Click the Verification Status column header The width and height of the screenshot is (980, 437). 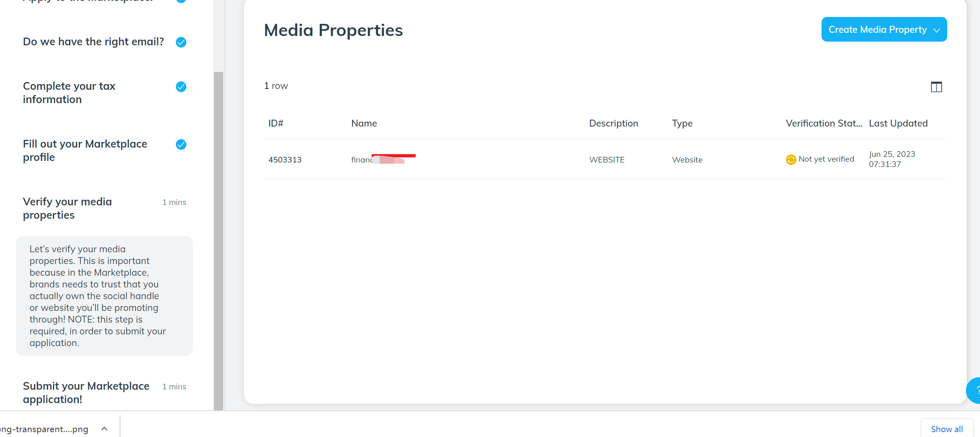pyautogui.click(x=824, y=123)
